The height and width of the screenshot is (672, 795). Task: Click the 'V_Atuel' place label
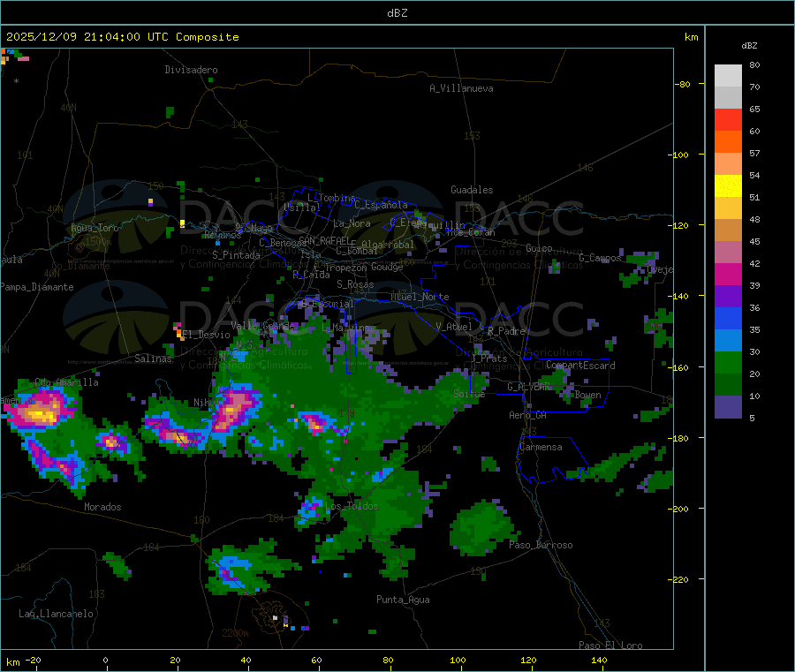pyautogui.click(x=454, y=327)
